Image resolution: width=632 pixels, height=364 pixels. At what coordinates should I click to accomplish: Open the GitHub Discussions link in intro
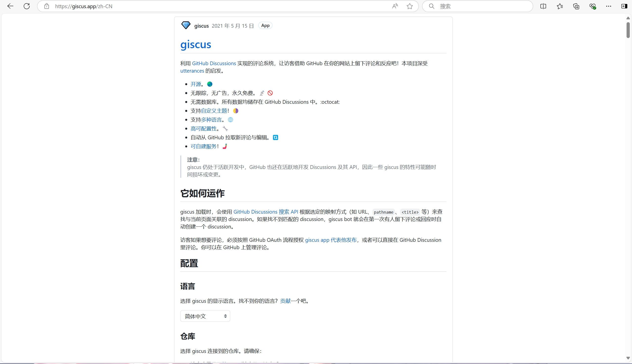(214, 63)
